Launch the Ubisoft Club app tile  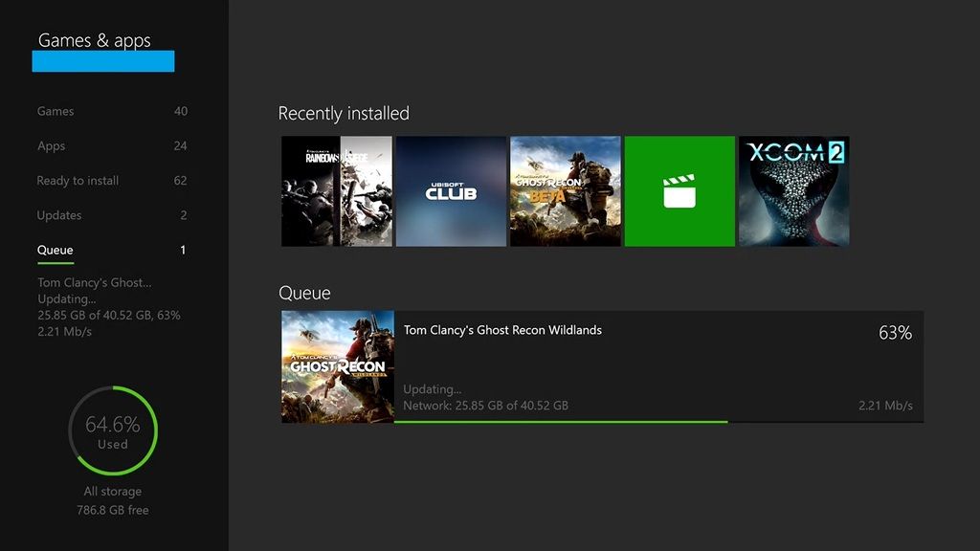coord(451,191)
